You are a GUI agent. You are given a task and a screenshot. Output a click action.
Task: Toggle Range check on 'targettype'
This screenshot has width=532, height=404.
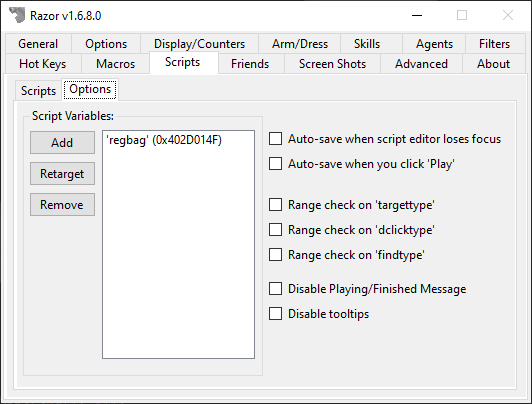(x=275, y=205)
